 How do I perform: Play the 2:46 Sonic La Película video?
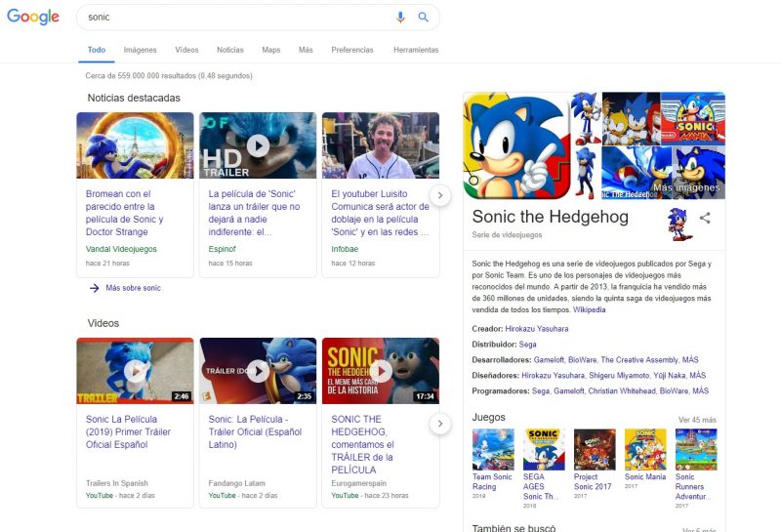click(x=135, y=371)
